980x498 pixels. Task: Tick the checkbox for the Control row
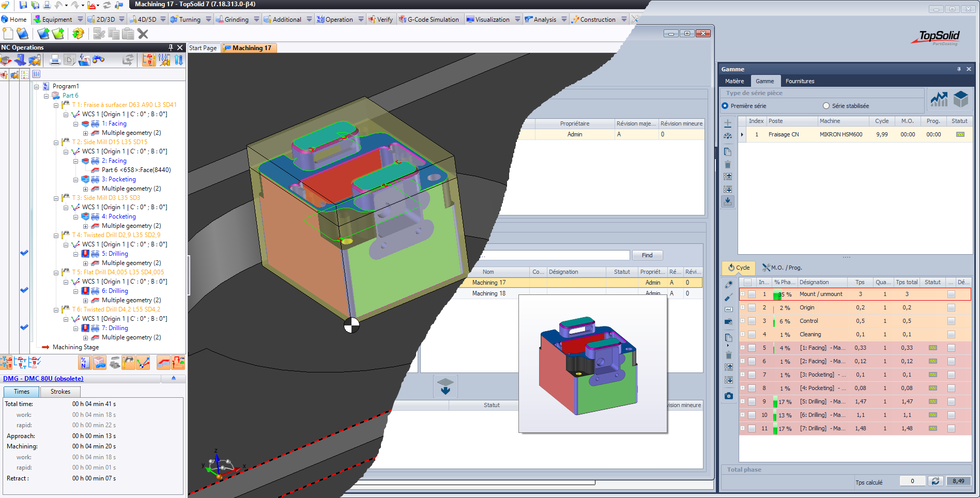point(752,321)
